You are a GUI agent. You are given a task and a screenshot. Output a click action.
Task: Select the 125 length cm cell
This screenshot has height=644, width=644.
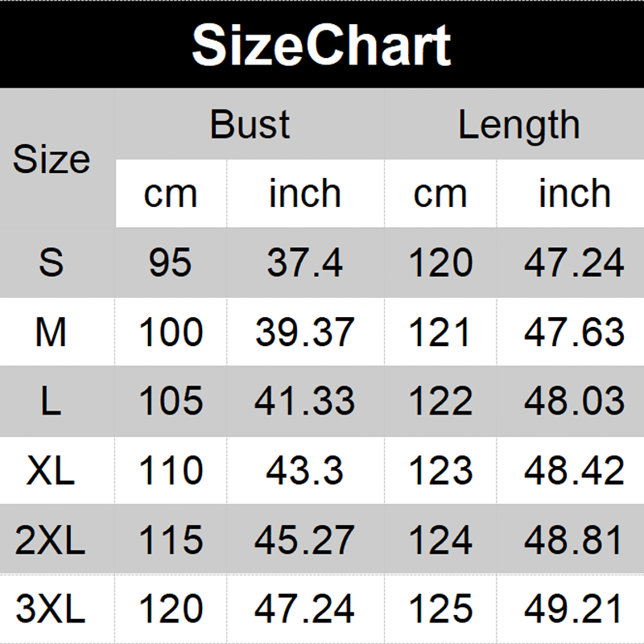(x=440, y=609)
